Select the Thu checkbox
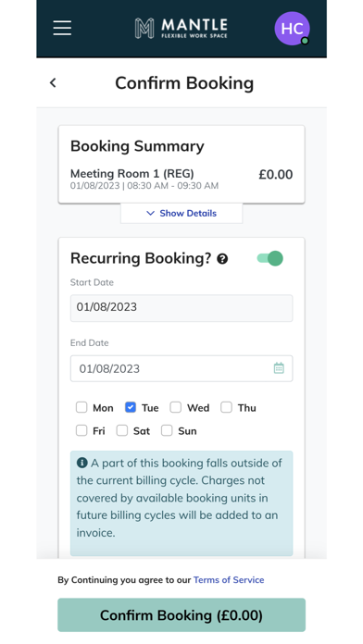Viewport: 363px width, 644px height. [x=226, y=407]
